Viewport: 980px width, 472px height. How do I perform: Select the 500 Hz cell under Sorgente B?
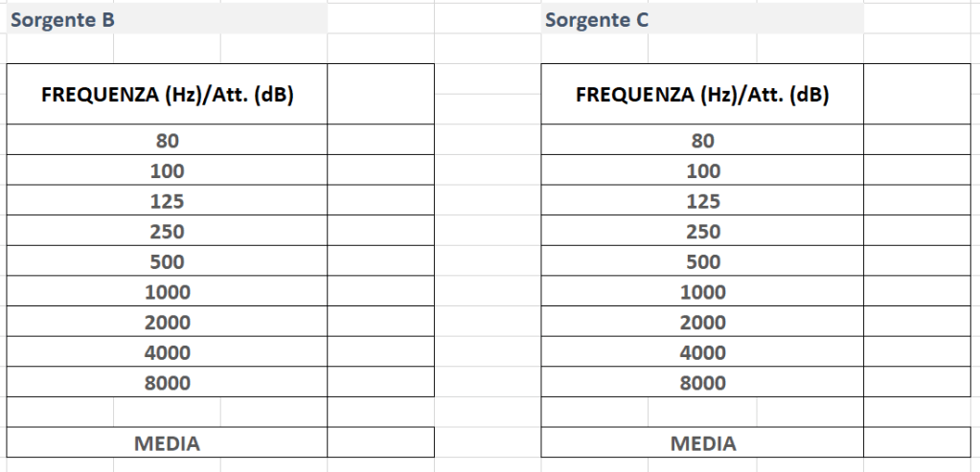point(168,261)
